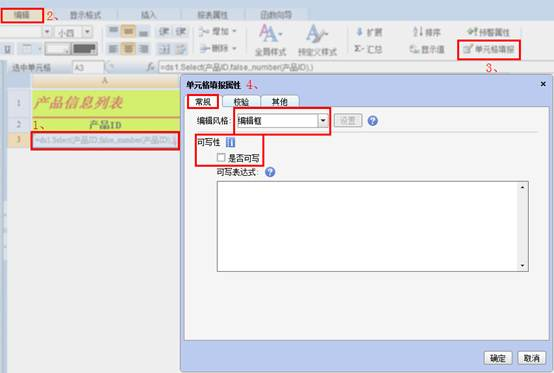554x373 pixels.
Task: Click the help icon next to 可写表达式
Action: pyautogui.click(x=270, y=172)
